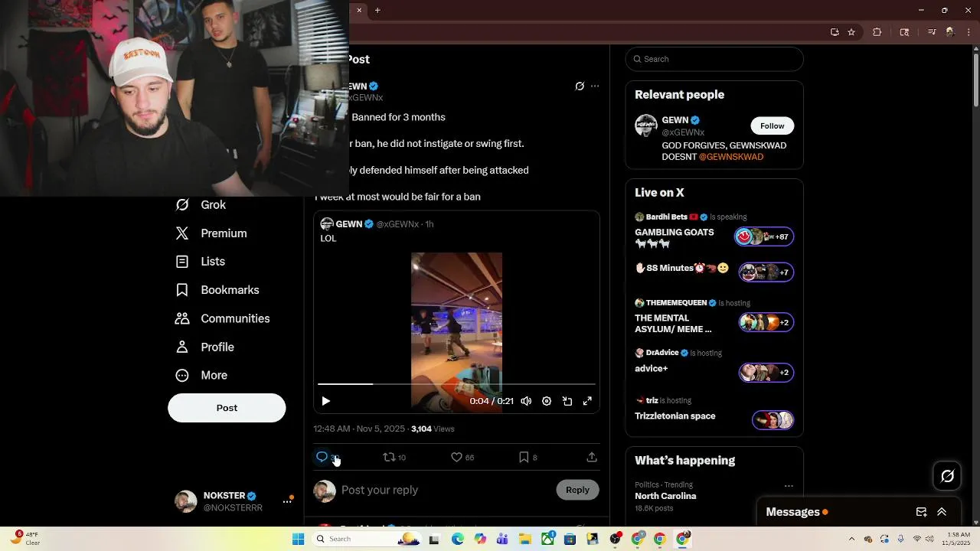Screen dimensions: 980x551
Task: Open Grok from the X sidebar
Action: pos(201,205)
